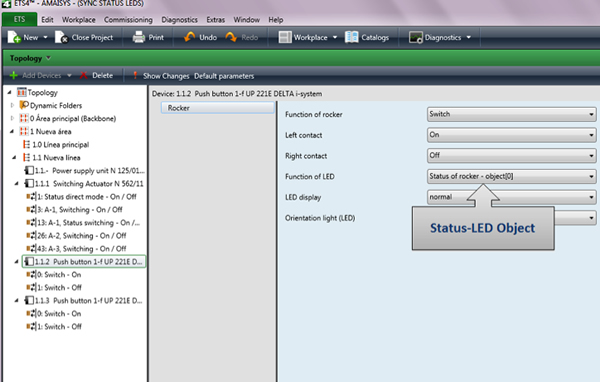Click the green Add Devices plus icon

pyautogui.click(x=13, y=75)
